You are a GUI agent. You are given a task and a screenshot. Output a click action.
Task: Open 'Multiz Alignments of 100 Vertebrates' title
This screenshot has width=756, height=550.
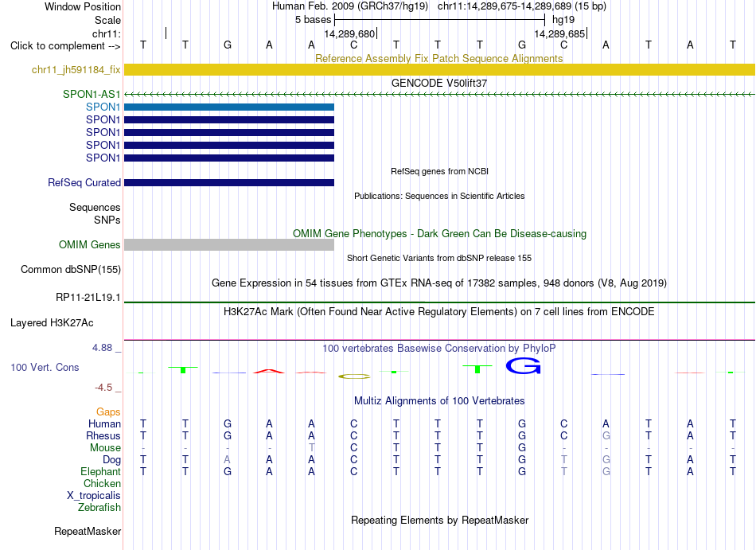click(439, 400)
